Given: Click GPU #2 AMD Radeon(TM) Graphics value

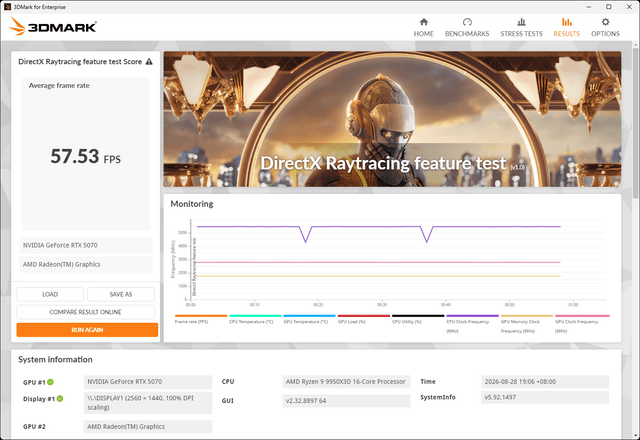Looking at the screenshot, I should [x=148, y=427].
